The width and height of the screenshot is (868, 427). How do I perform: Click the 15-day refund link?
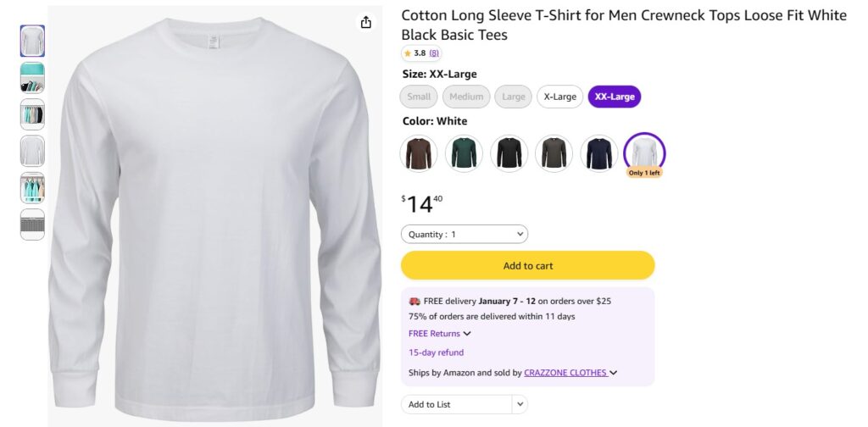coord(436,352)
